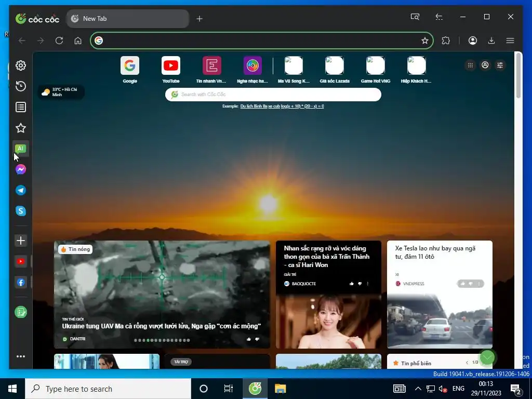Open Telegram in the sidebar

(x=21, y=190)
